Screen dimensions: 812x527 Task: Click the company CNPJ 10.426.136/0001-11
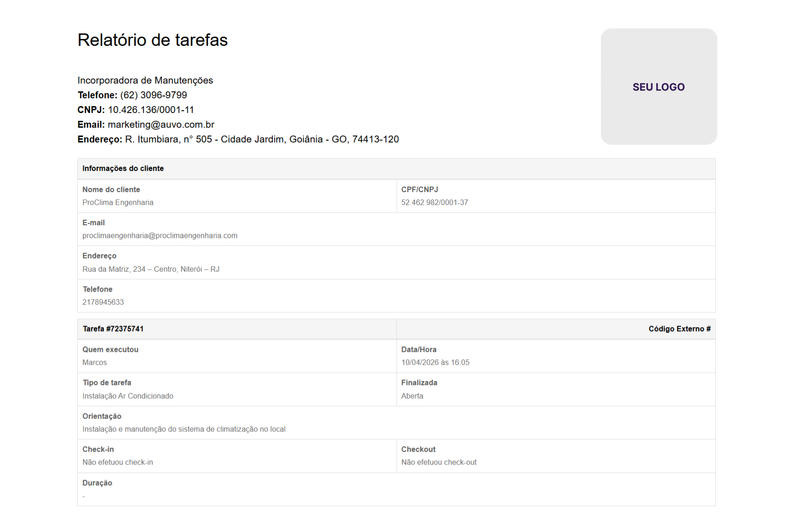point(151,110)
